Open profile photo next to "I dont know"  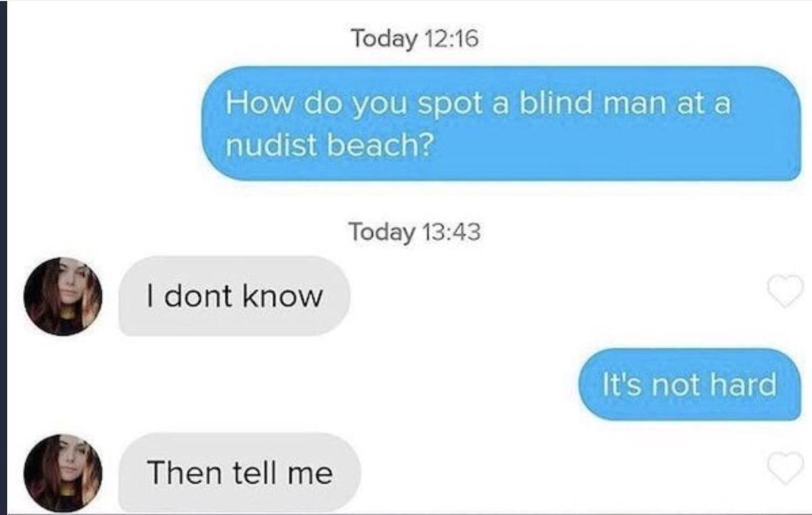pos(63,296)
